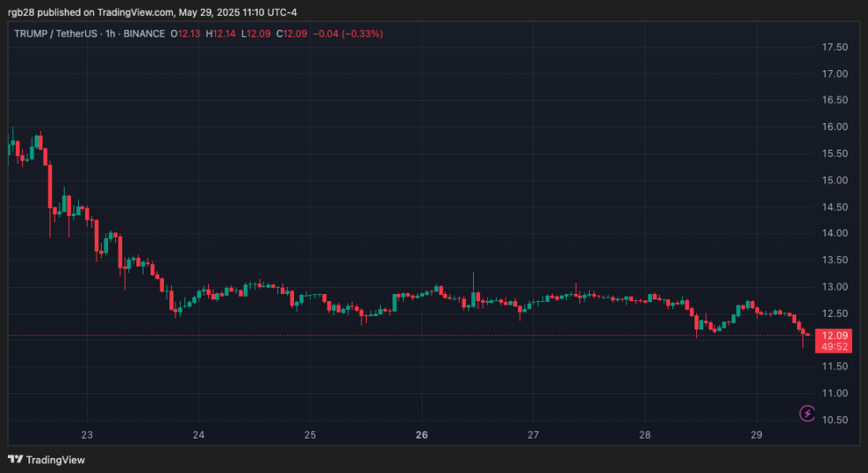Click the 10.50 level on price axis
This screenshot has width=868, height=473.
pyautogui.click(x=837, y=420)
